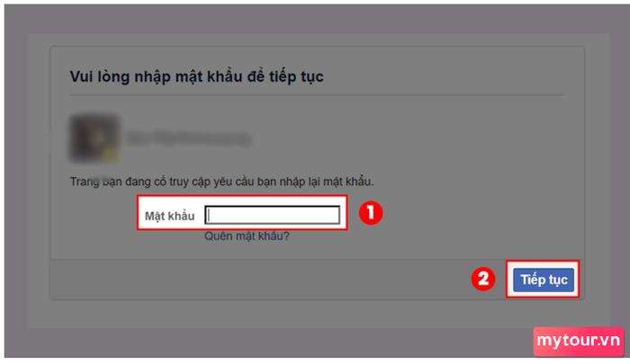Click the words 'nhập lại mật khẩu' in the message
The height and width of the screenshot is (364, 630).
pyautogui.click(x=324, y=182)
